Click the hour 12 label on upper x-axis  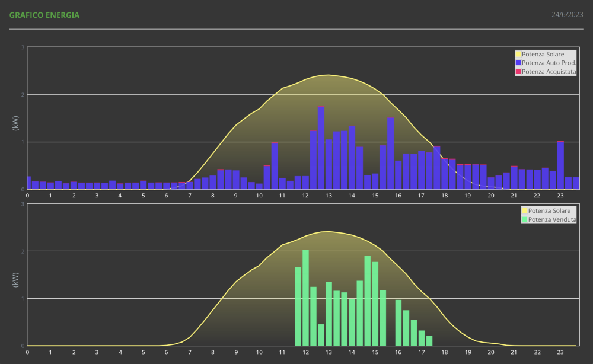[305, 196]
